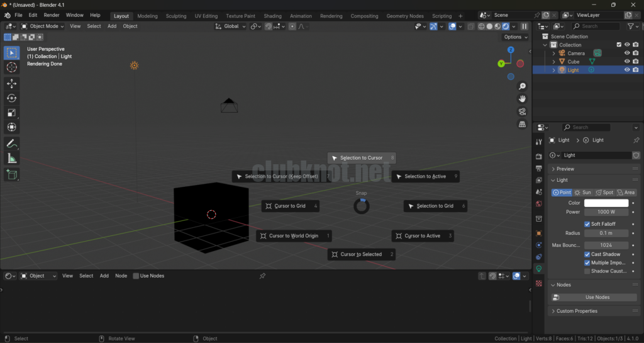Open the Object Mode dropdown
Screen dimensions: 644x343
(43, 26)
